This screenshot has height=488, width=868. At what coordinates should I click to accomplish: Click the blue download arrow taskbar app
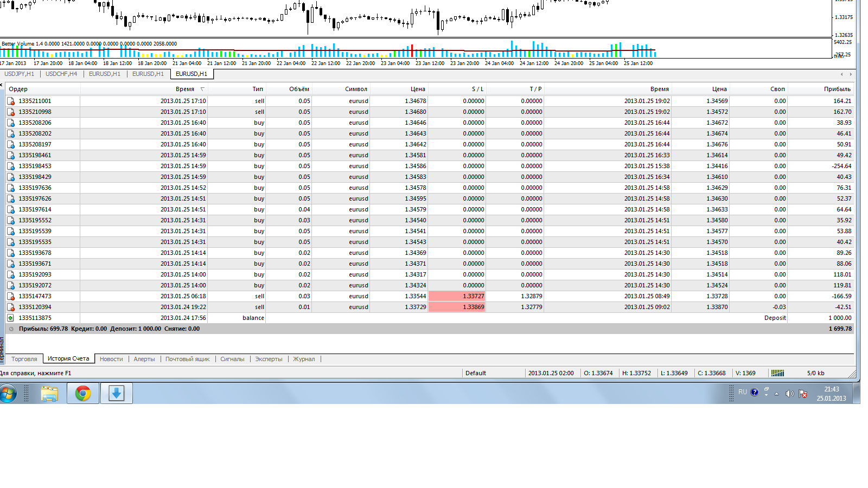click(116, 393)
